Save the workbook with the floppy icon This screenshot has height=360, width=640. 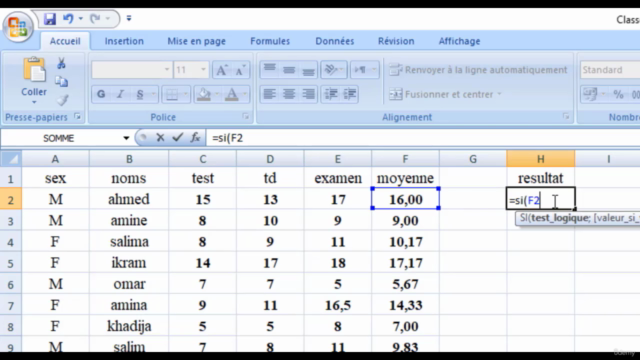pos(50,19)
